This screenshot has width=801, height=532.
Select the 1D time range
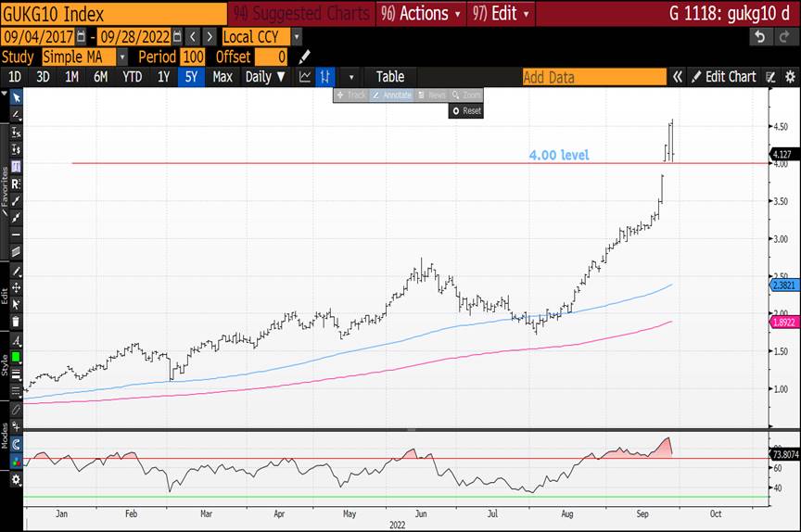14,77
